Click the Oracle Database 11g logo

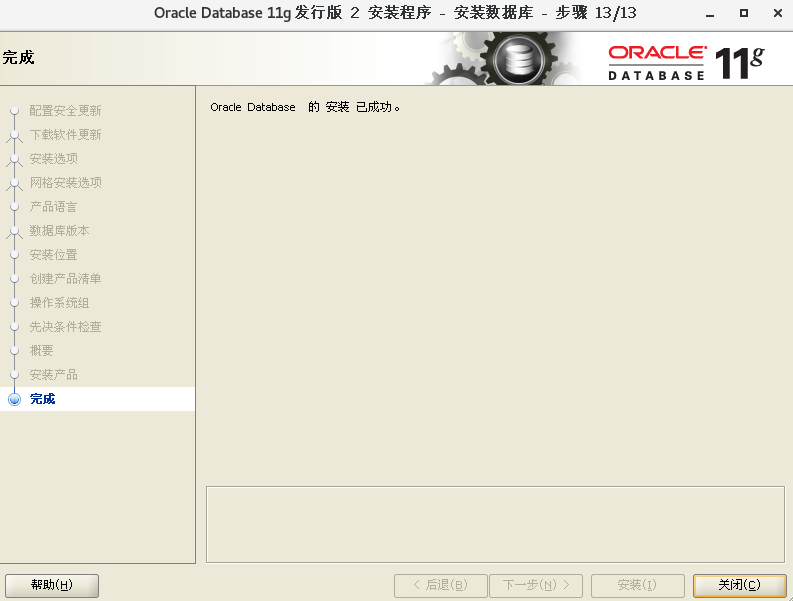click(685, 60)
